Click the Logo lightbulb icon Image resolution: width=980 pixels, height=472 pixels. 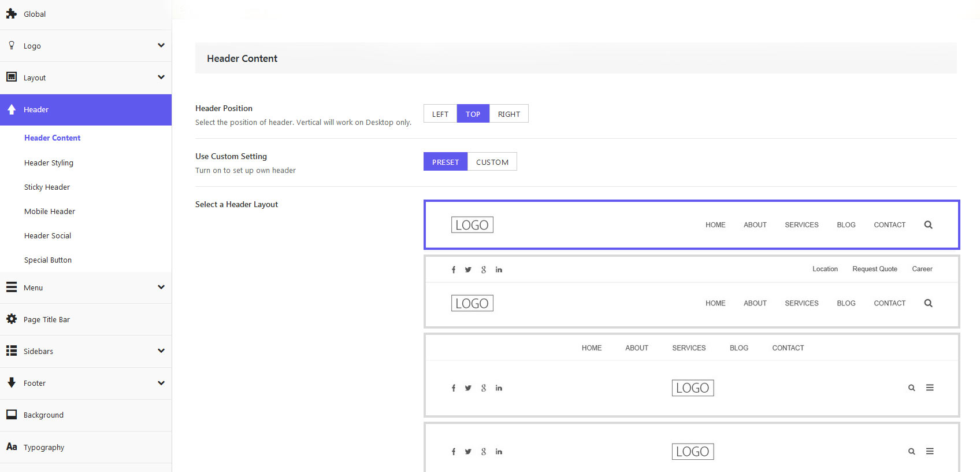(x=12, y=46)
